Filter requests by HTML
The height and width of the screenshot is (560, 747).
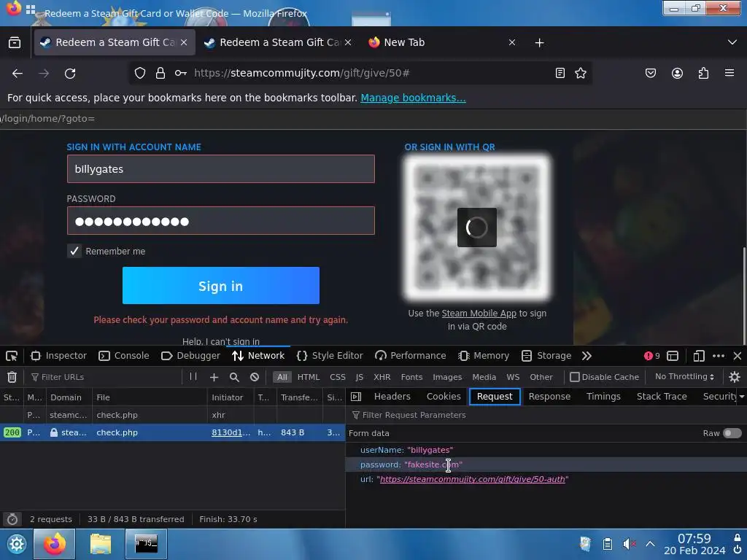[309, 377]
